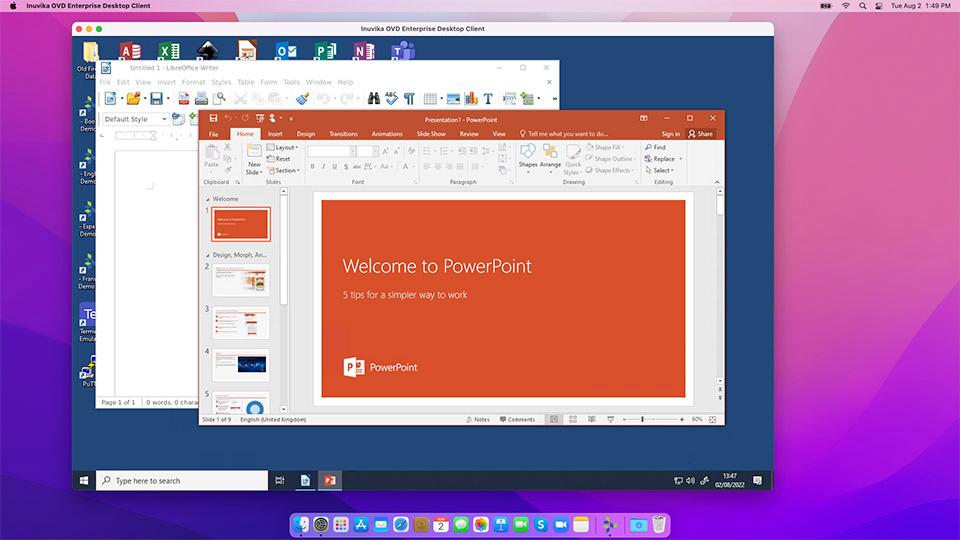Viewport: 960px width, 540px height.
Task: Open the Format menu in LibreOffice Writer
Action: (193, 82)
